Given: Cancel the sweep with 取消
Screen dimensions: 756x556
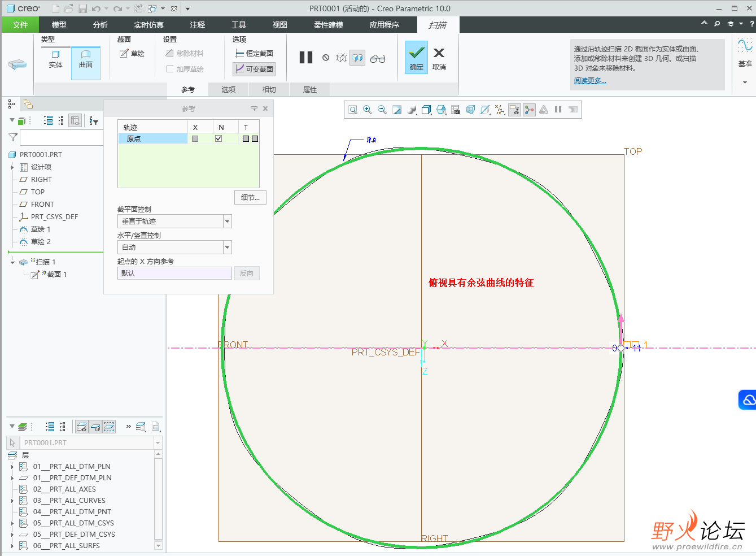Looking at the screenshot, I should click(439, 58).
